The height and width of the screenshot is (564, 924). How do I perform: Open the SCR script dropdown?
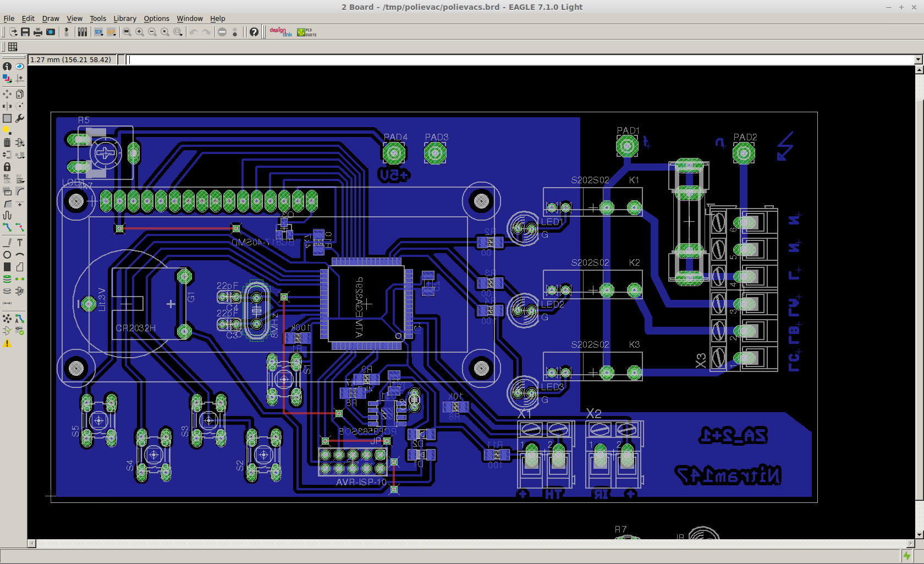98,32
